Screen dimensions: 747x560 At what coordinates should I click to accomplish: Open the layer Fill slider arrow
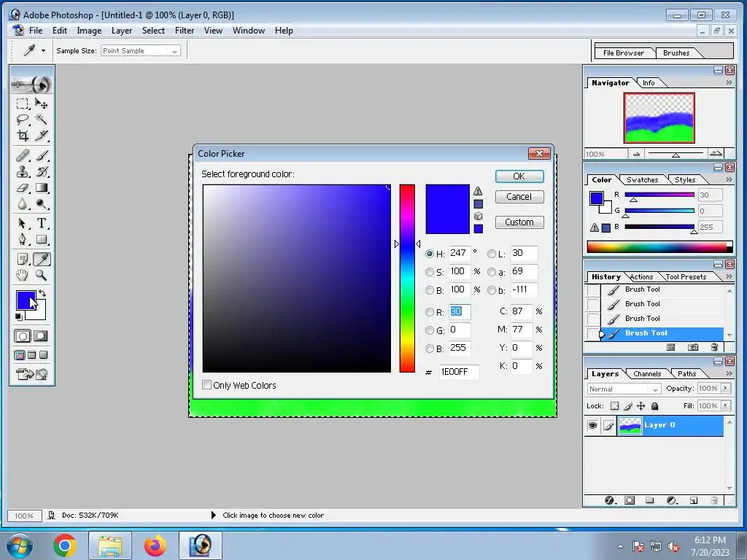[x=726, y=405]
